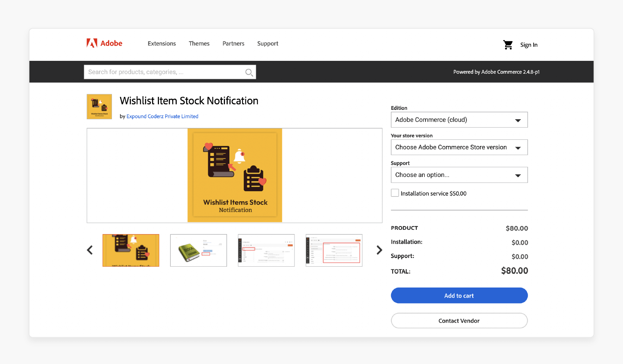
Task: Click the TOTAL $80.00 amount
Action: tap(515, 271)
